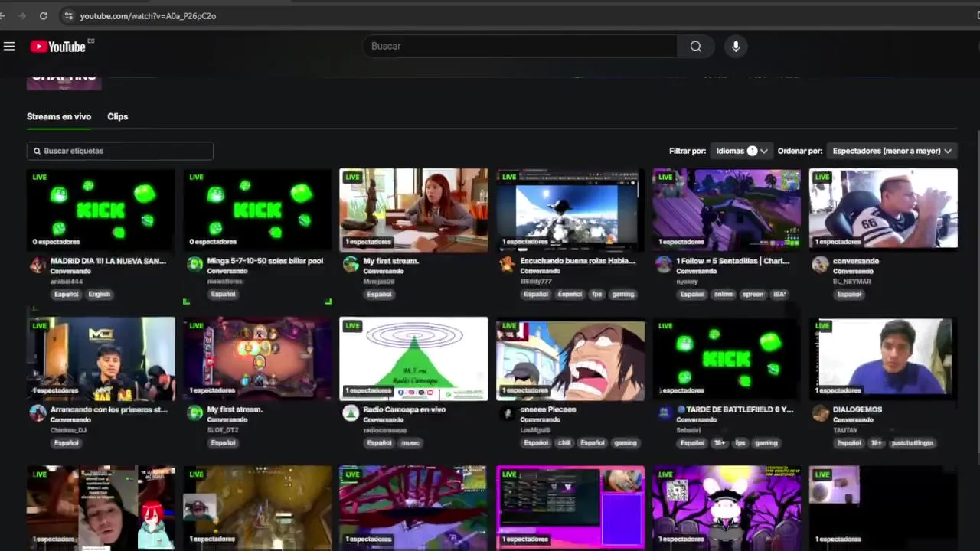Open Radio Camoapa en vivo title
Viewport: 980px width, 551px height.
pyautogui.click(x=404, y=409)
